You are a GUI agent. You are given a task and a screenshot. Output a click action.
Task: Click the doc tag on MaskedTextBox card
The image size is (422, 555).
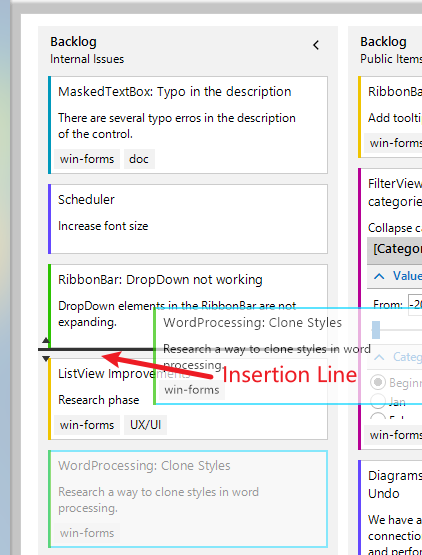coord(139,159)
